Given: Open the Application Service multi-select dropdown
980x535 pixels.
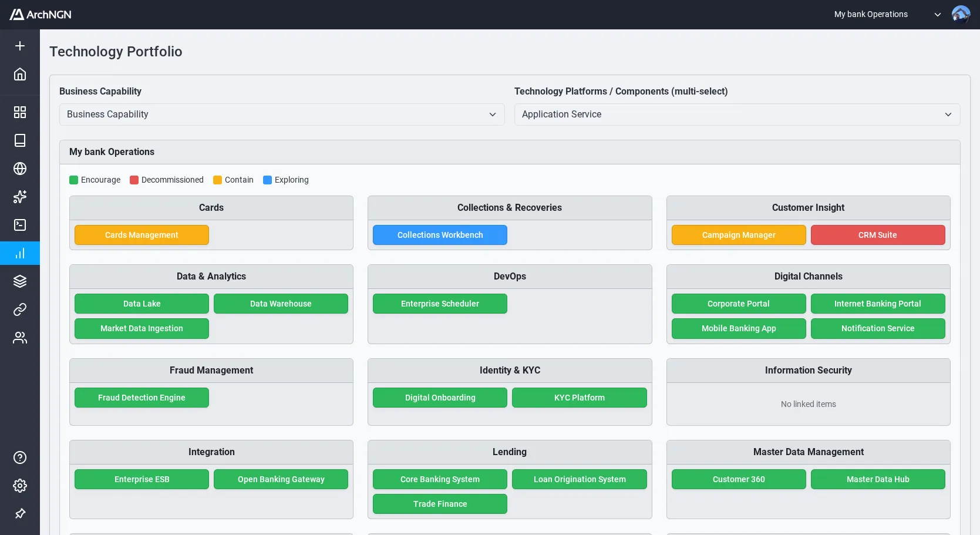Looking at the screenshot, I should pyautogui.click(x=737, y=115).
